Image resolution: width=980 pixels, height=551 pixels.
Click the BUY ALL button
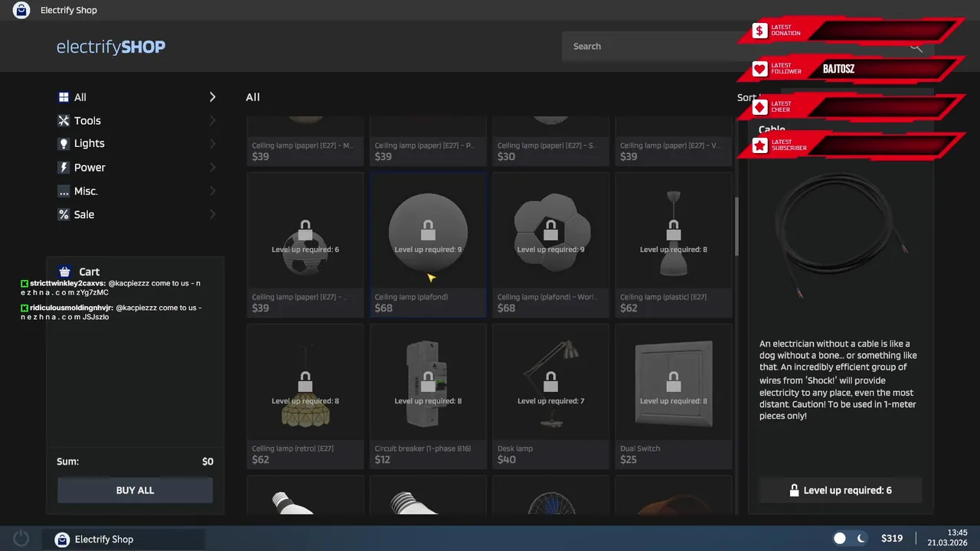click(x=135, y=491)
